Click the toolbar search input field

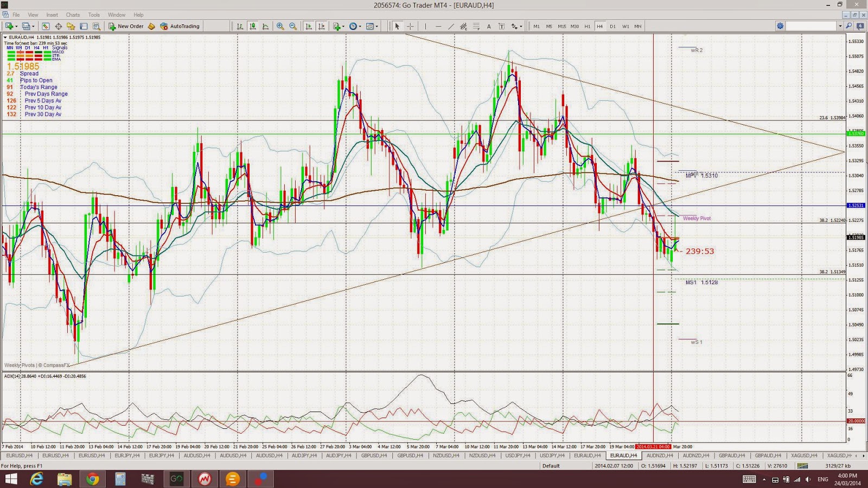(812, 26)
